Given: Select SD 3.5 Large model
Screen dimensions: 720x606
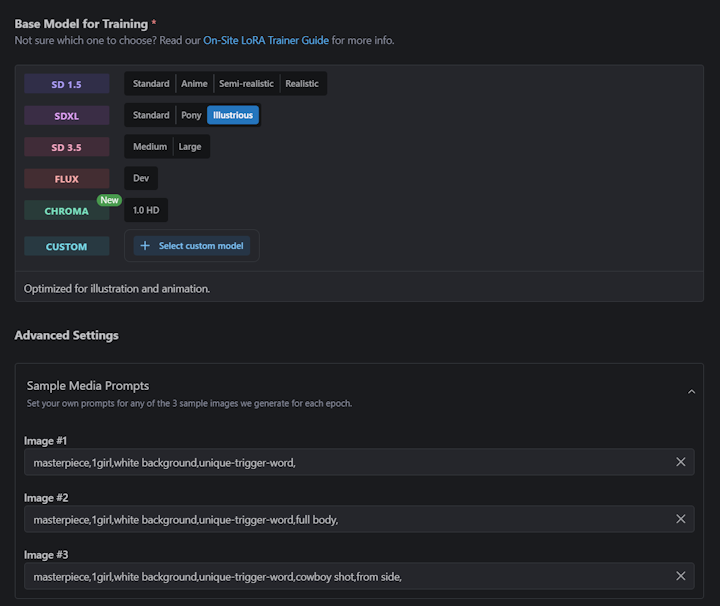Looking at the screenshot, I should (x=190, y=147).
